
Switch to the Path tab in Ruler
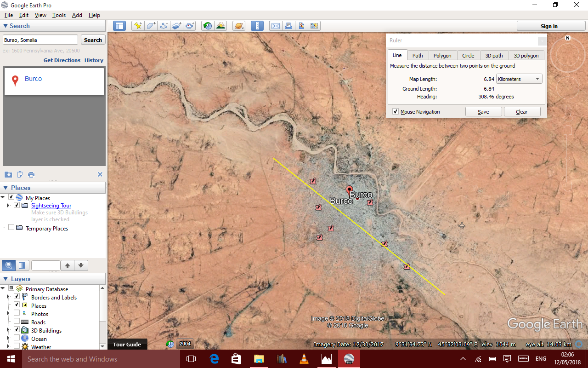pyautogui.click(x=418, y=56)
